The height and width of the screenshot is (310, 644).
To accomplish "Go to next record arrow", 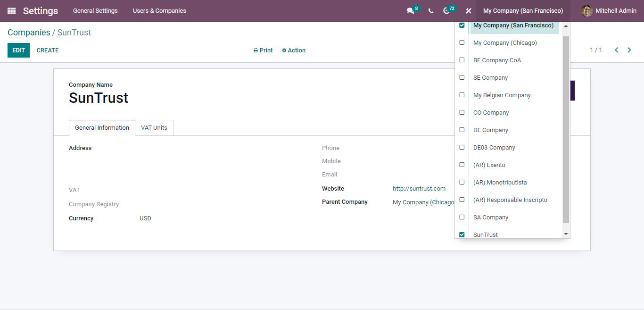I will point(629,50).
